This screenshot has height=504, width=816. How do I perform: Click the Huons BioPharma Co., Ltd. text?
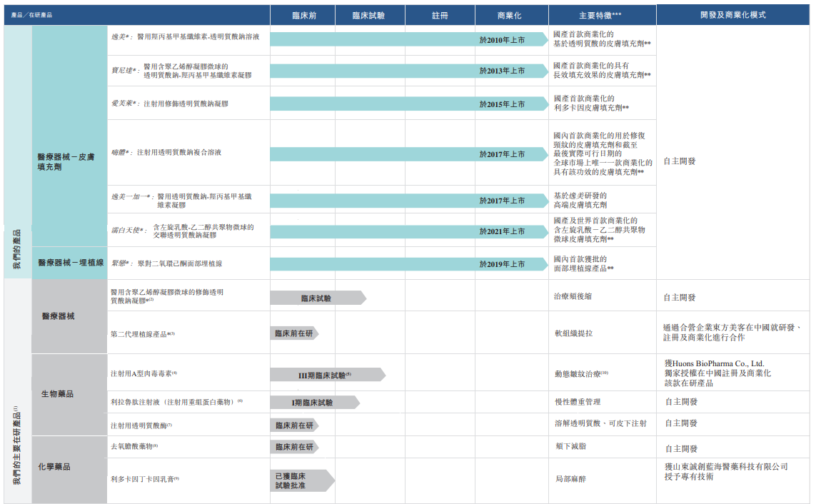point(714,363)
